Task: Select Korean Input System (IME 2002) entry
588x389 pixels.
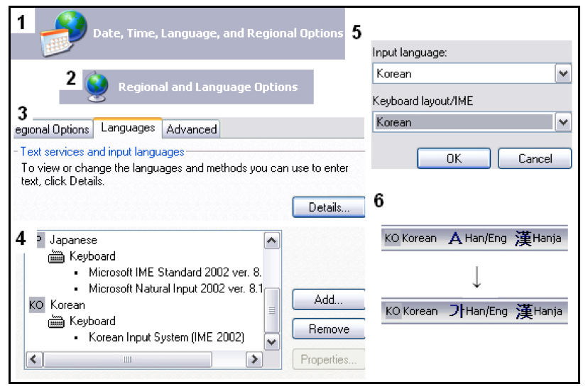Action: [166, 337]
